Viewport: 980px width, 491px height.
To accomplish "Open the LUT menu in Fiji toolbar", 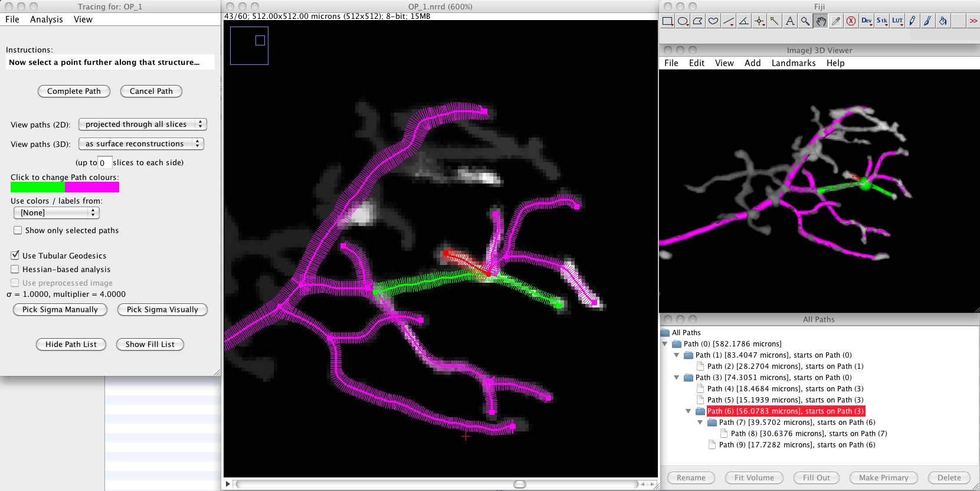I will (897, 21).
